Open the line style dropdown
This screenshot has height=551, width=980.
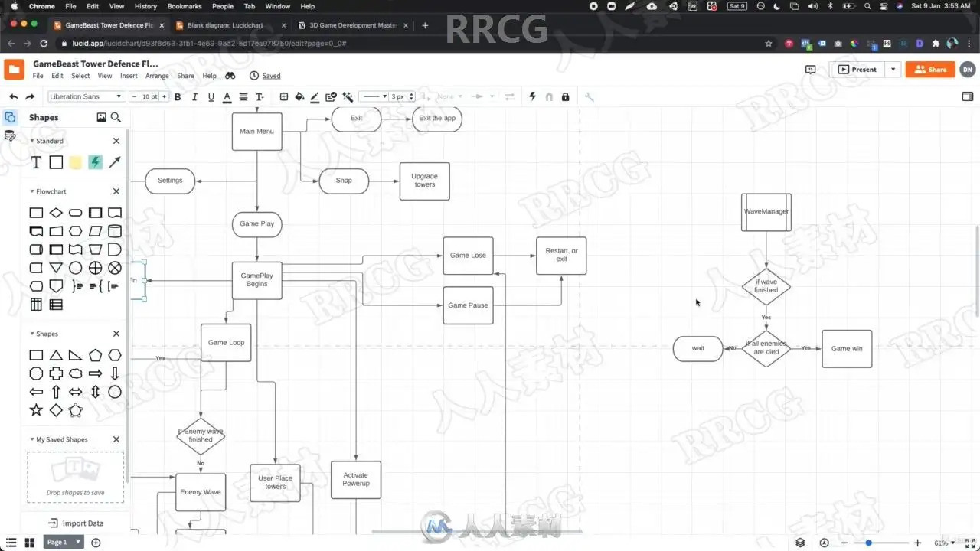coord(374,97)
